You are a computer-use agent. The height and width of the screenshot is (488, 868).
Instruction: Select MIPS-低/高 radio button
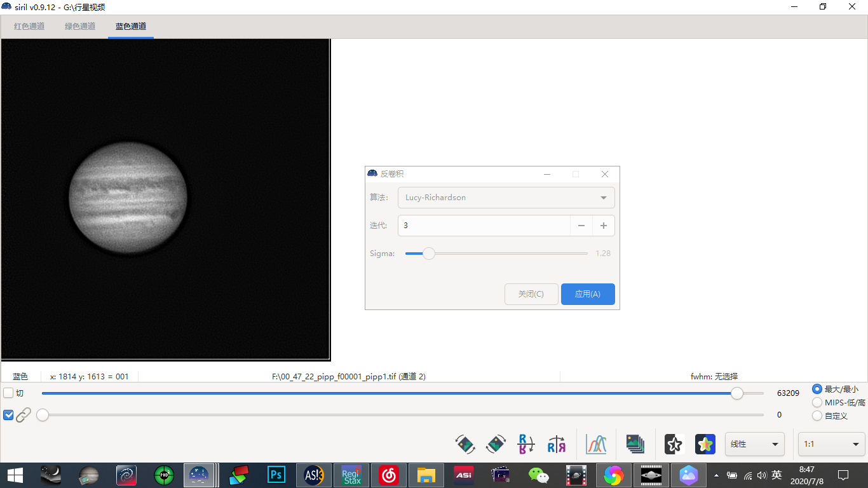pyautogui.click(x=817, y=402)
